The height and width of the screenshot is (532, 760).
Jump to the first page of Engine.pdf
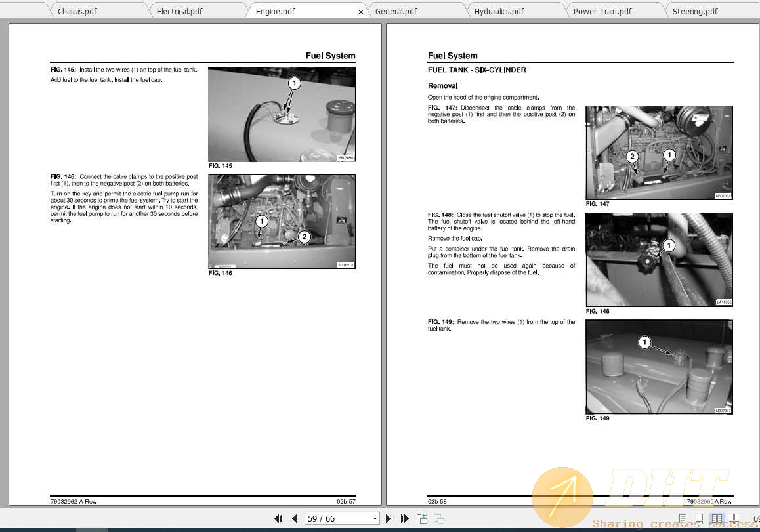[278, 518]
